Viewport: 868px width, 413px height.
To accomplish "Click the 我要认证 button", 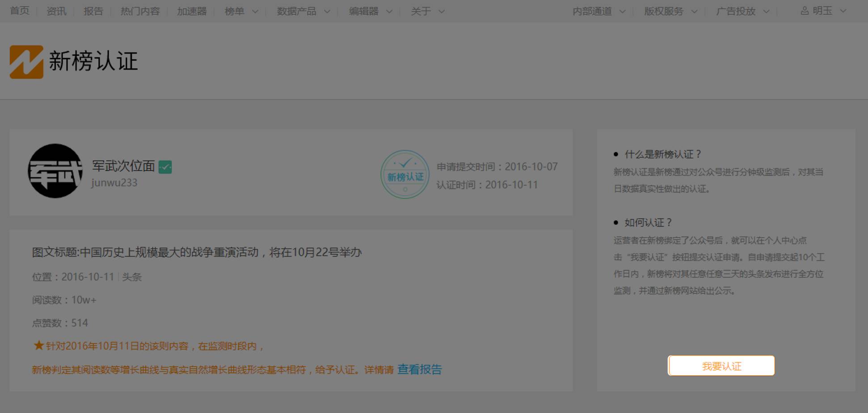I will point(721,366).
